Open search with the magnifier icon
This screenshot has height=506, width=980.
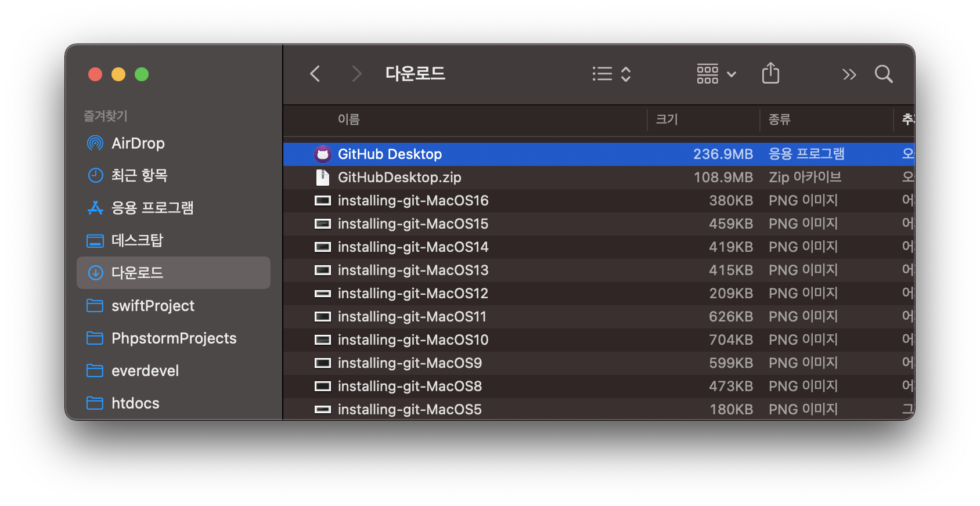pos(884,74)
